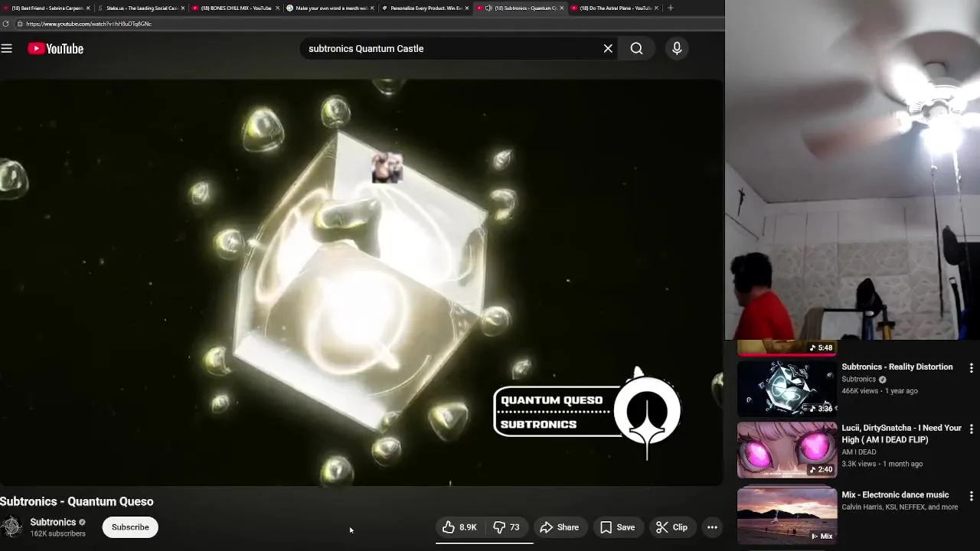Mute the tab via its speaker icon
This screenshot has width=980, height=551.
488,8
